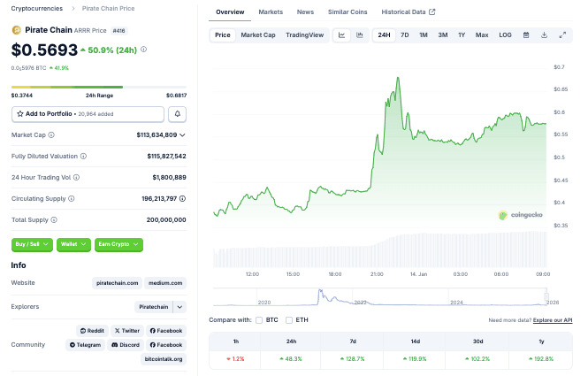Switch to line chart view icon
The width and height of the screenshot is (588, 376).
341,35
